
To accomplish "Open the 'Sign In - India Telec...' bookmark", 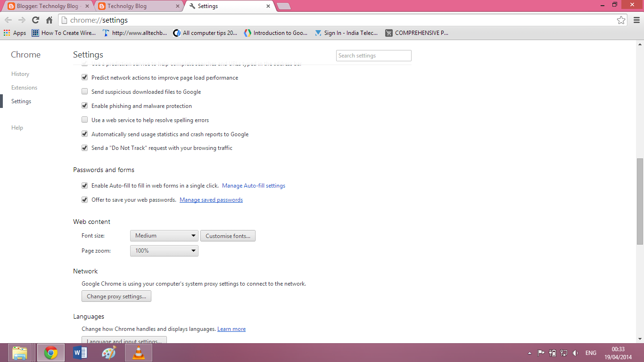I will point(347,33).
